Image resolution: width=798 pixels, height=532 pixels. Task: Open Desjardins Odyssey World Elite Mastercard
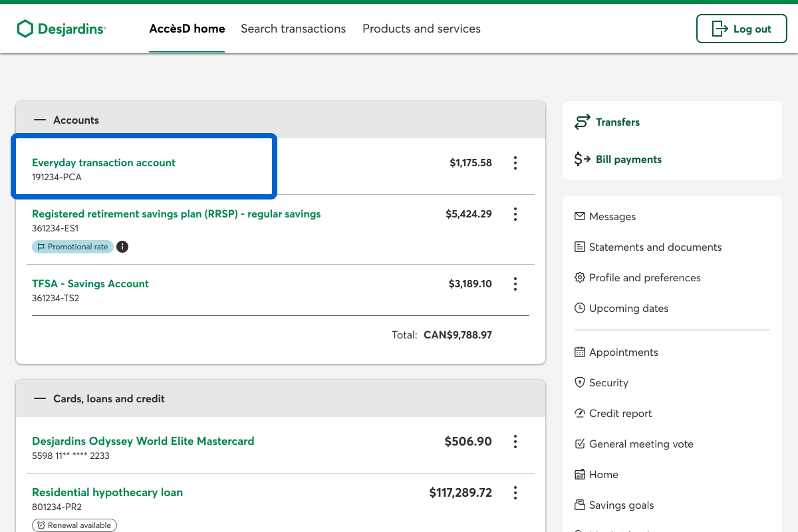coord(143,441)
